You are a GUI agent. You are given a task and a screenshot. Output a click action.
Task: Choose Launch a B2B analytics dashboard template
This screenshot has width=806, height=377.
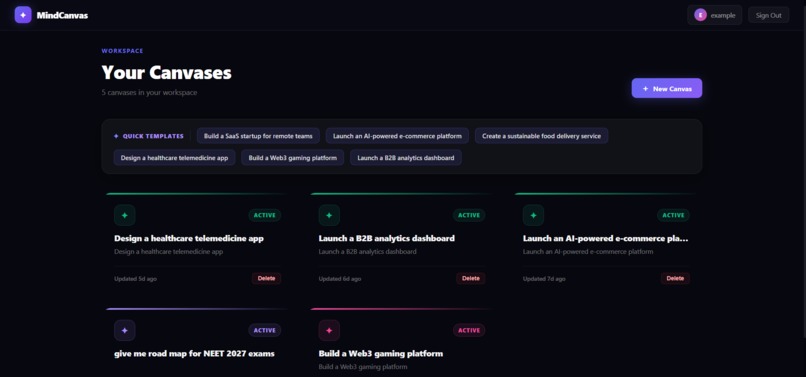[x=406, y=157]
